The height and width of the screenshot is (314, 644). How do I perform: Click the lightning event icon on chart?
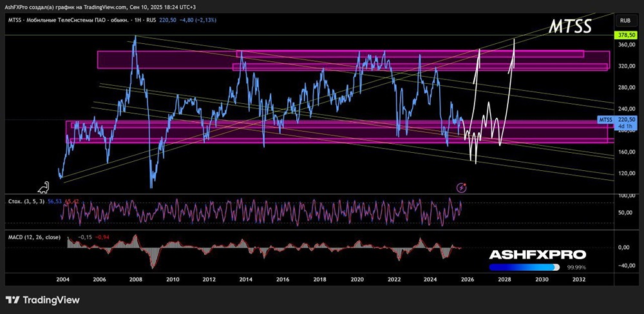[x=462, y=188]
